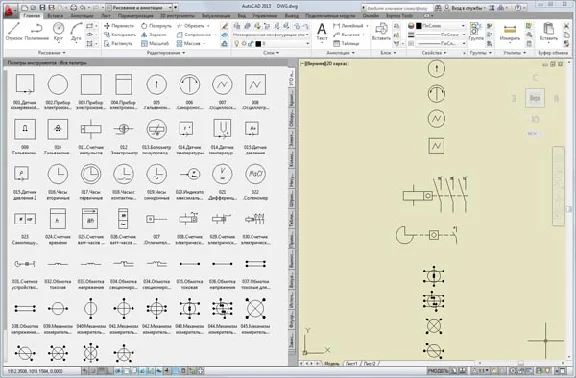The height and width of the screenshot is (378, 576).
Task: Switch to the Лист1 layout tab
Action: tap(352, 364)
